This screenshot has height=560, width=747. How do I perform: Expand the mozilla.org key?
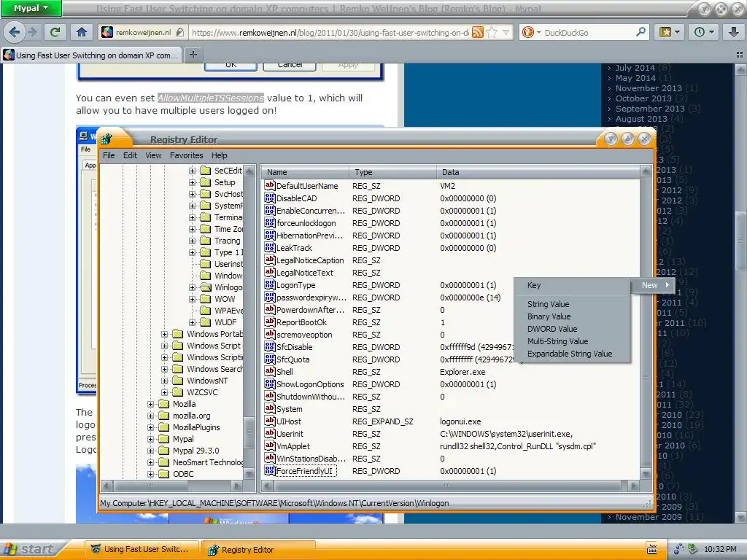[x=150, y=416]
